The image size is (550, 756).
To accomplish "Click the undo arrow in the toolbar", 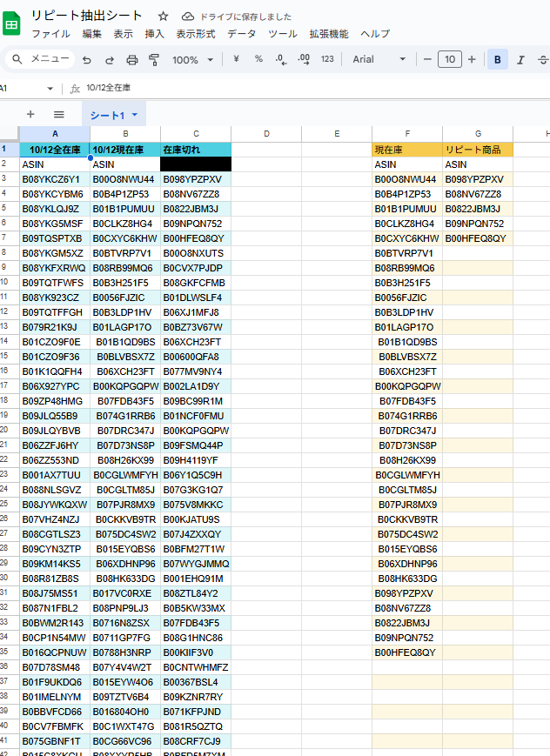I will [x=86, y=60].
